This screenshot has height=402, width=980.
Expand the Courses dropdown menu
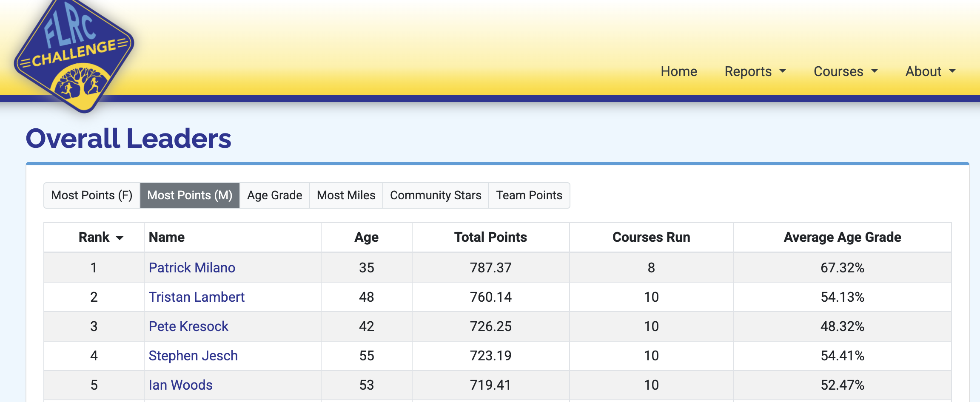[846, 71]
